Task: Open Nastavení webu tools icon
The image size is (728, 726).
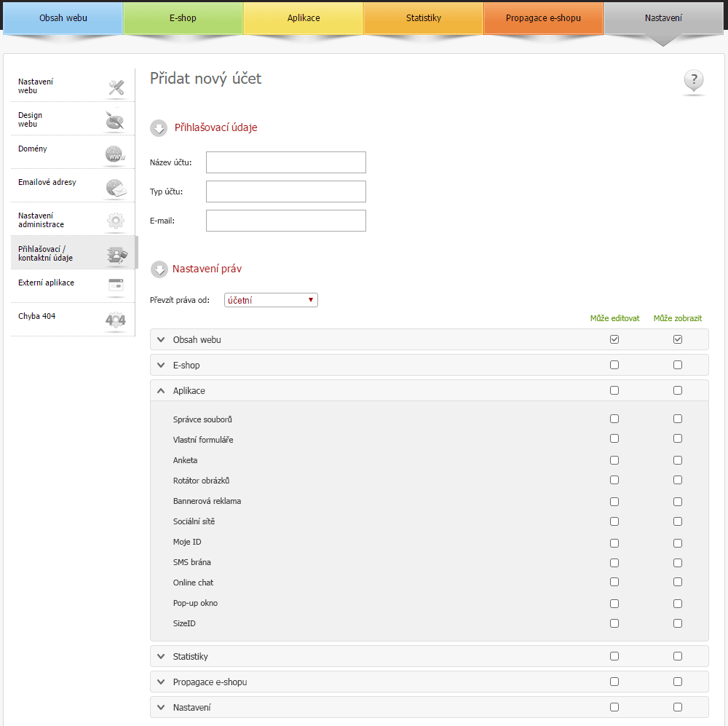Action: click(x=116, y=87)
